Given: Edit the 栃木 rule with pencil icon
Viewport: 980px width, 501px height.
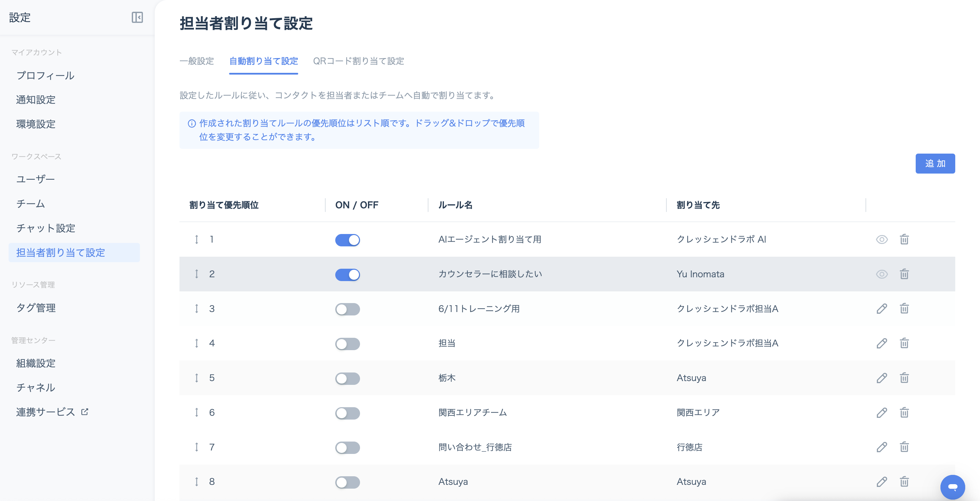Looking at the screenshot, I should point(881,378).
